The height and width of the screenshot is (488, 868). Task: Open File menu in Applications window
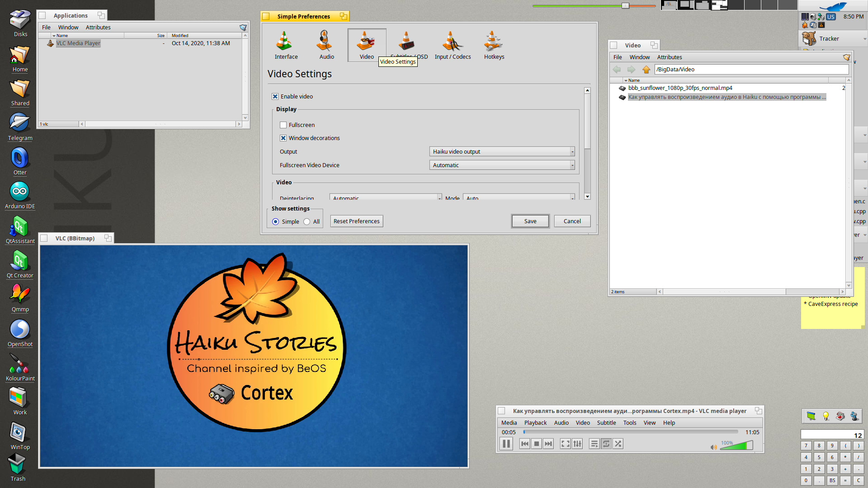coord(46,28)
